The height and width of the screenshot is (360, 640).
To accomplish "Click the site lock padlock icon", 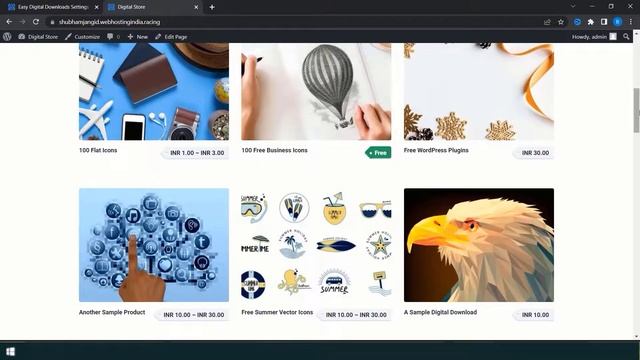I will point(52,22).
